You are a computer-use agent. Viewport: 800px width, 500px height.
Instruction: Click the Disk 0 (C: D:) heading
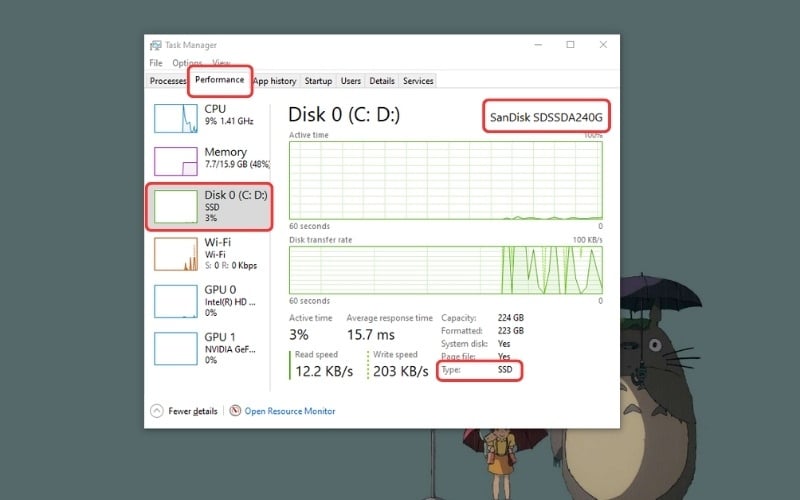tap(344, 114)
